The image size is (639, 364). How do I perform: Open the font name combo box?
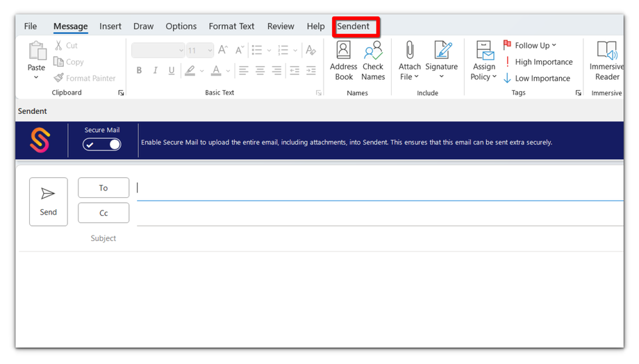coord(158,51)
